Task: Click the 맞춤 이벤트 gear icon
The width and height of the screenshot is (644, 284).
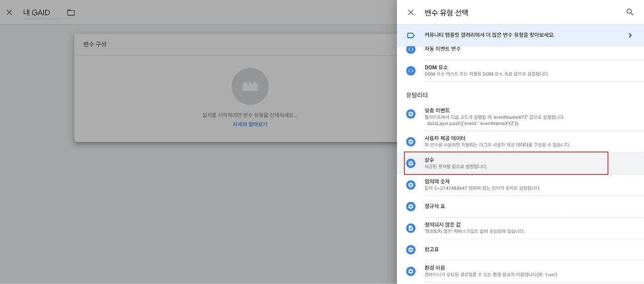Action: click(411, 114)
